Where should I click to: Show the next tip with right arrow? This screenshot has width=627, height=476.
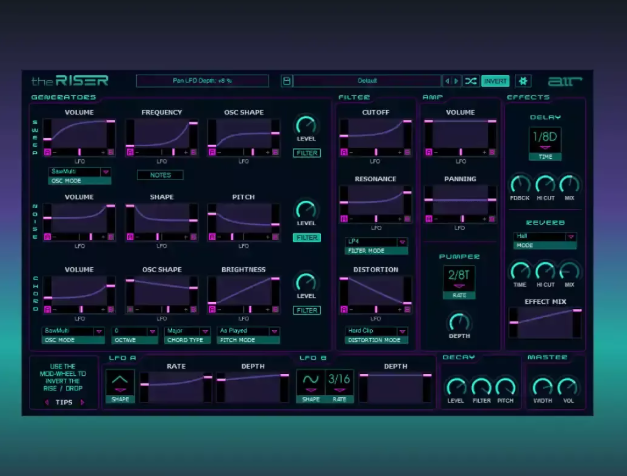(x=82, y=402)
